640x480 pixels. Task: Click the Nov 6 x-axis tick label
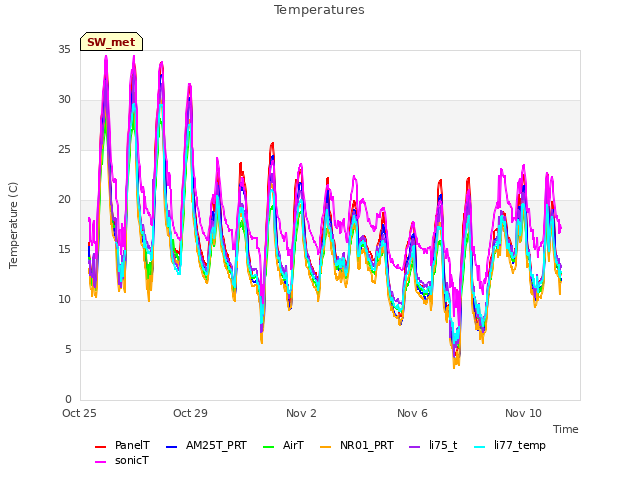(412, 413)
